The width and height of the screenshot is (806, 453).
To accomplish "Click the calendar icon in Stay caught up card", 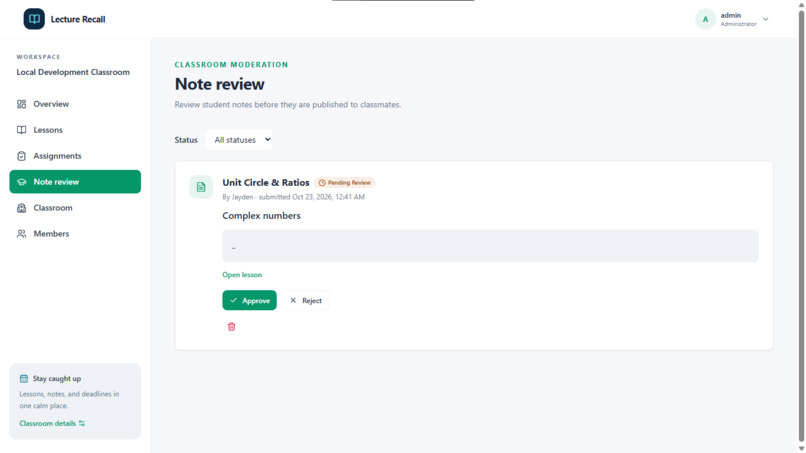I will pos(24,378).
